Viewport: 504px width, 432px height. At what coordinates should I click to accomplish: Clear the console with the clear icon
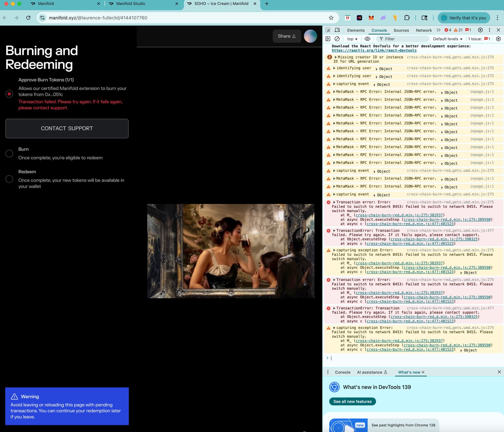tap(337, 39)
